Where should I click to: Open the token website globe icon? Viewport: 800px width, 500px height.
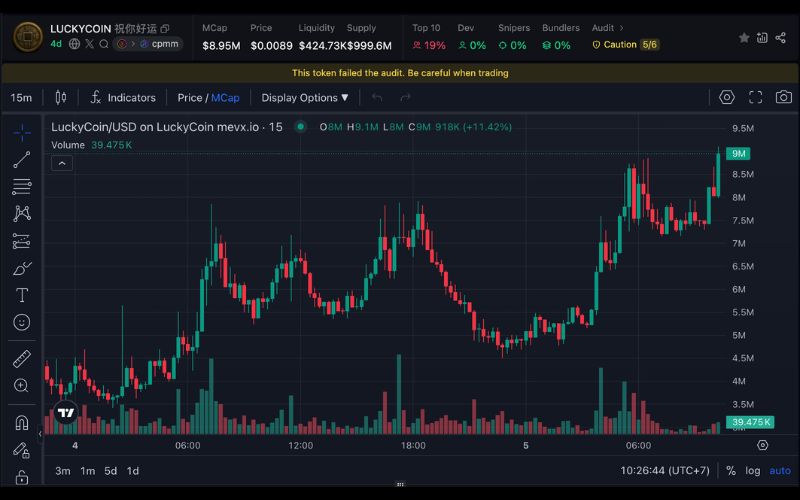tap(74, 44)
